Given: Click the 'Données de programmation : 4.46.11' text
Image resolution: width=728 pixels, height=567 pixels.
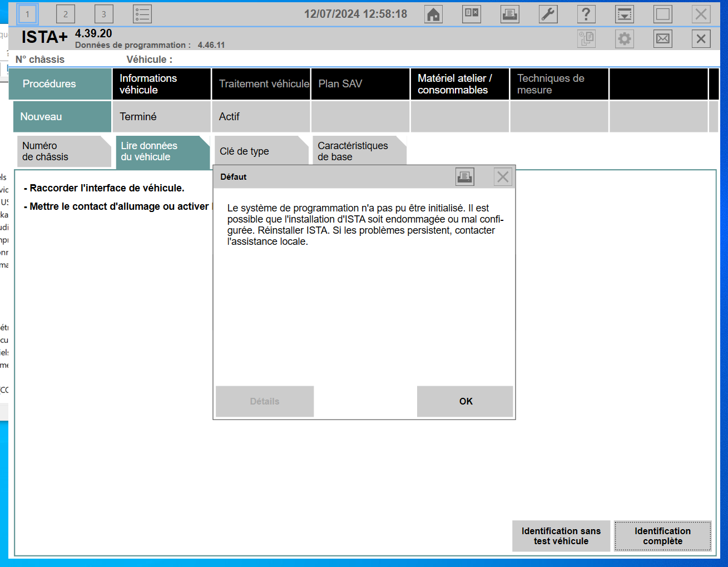Looking at the screenshot, I should pyautogui.click(x=150, y=45).
